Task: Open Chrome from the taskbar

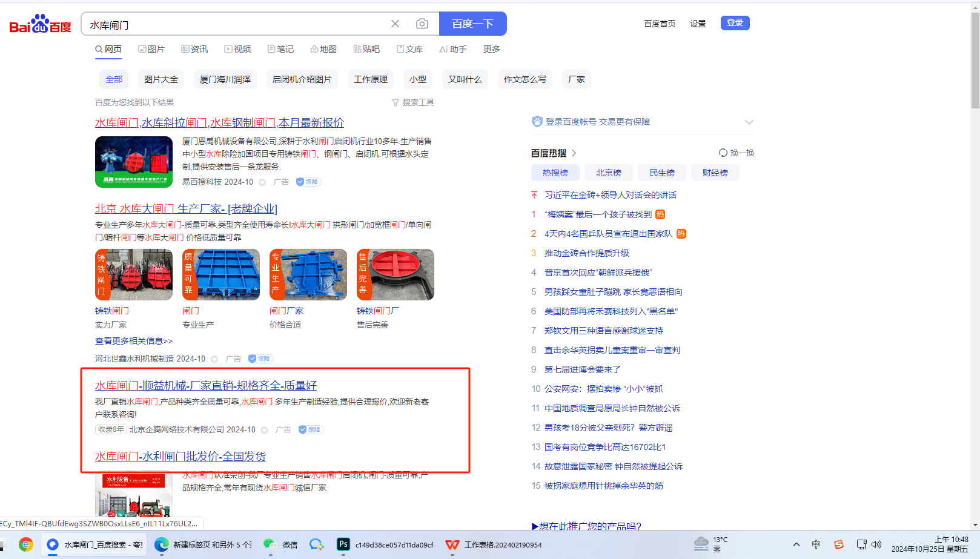Action: [x=25, y=544]
